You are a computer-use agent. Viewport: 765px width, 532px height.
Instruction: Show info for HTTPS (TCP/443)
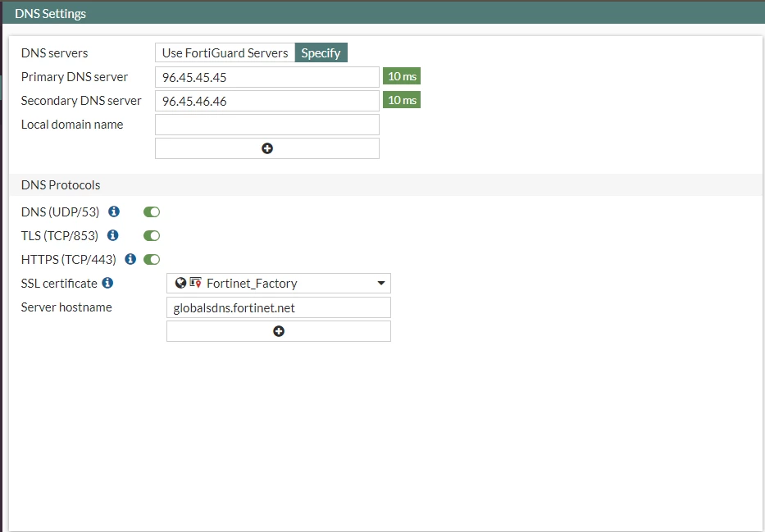130,259
